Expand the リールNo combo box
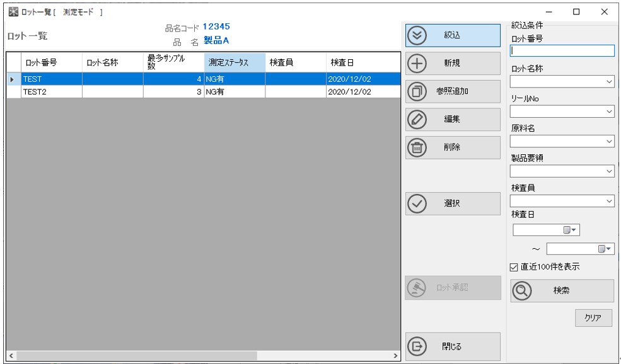Image resolution: width=621 pixels, height=364 pixels. click(x=609, y=111)
